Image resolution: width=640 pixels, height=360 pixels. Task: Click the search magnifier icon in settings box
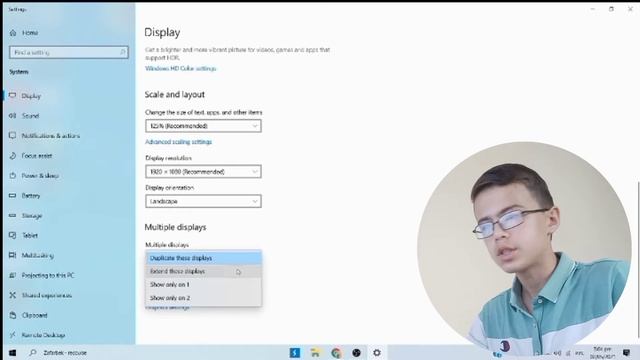pos(122,52)
